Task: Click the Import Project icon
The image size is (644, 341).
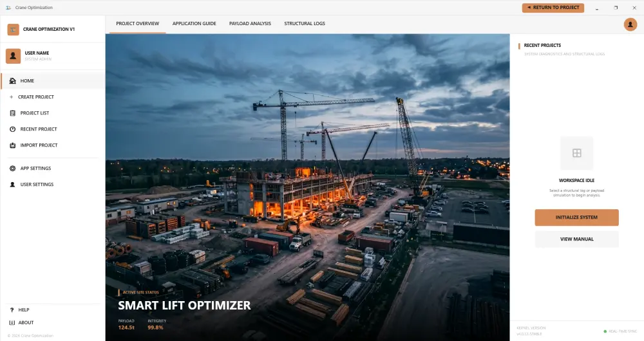Action: pyautogui.click(x=13, y=145)
